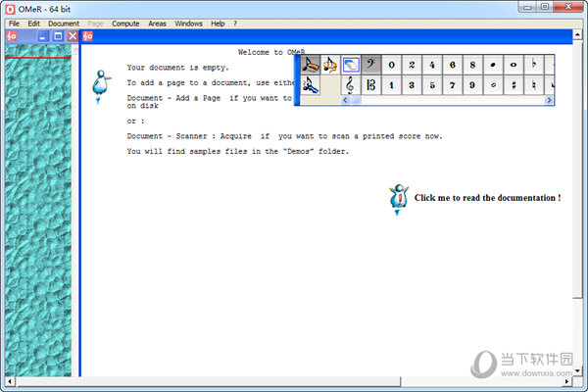Click the symbol palette horizontal scrollbar thumb

tap(356, 100)
